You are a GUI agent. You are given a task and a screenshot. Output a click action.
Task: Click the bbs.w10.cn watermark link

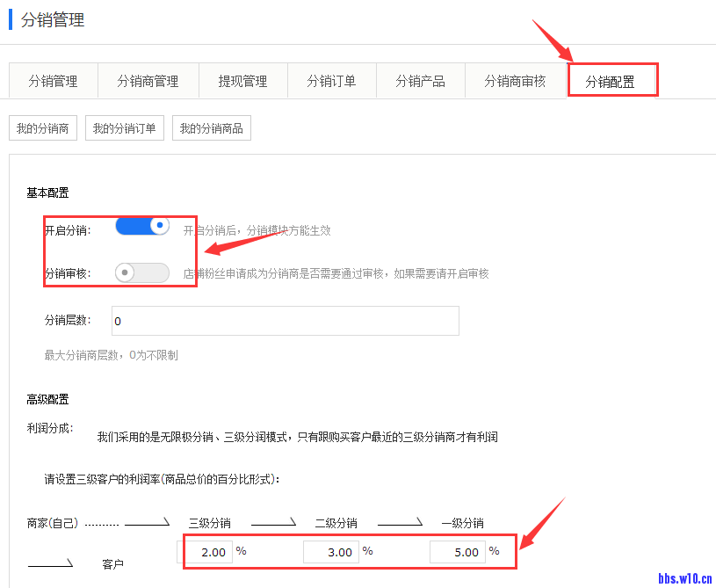click(684, 577)
